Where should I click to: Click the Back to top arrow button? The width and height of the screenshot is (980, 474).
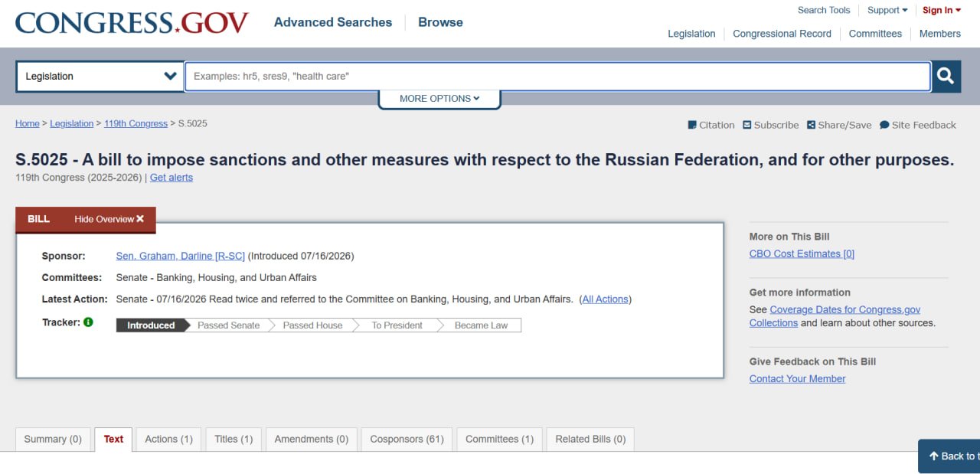pyautogui.click(x=949, y=456)
